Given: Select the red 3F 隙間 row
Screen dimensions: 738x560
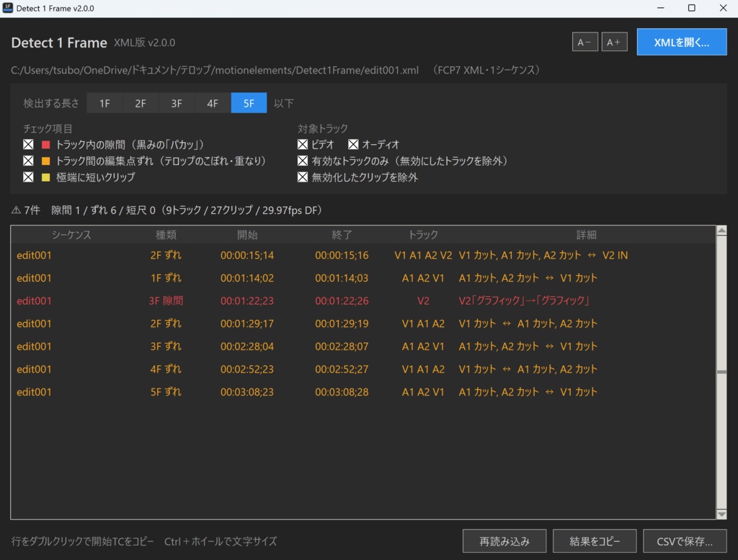Looking at the screenshot, I should coord(363,301).
